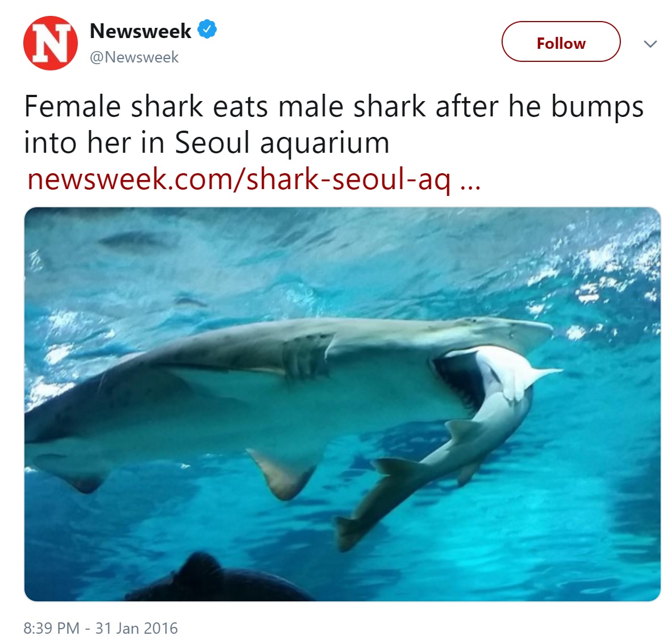Click the tweet timestamp 8:39 PM
The width and height of the screenshot is (672, 636).
click(52, 627)
